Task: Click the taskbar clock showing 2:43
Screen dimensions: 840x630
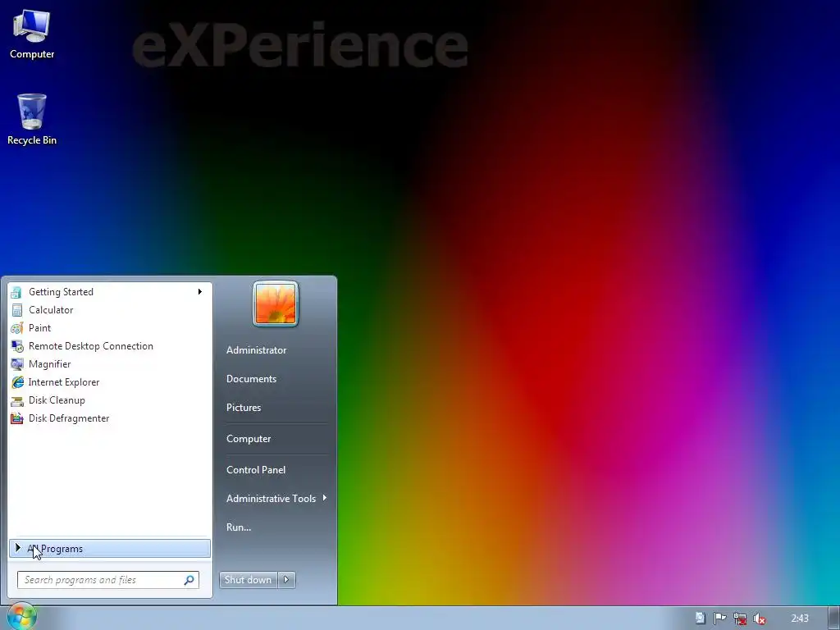Action: coord(799,619)
